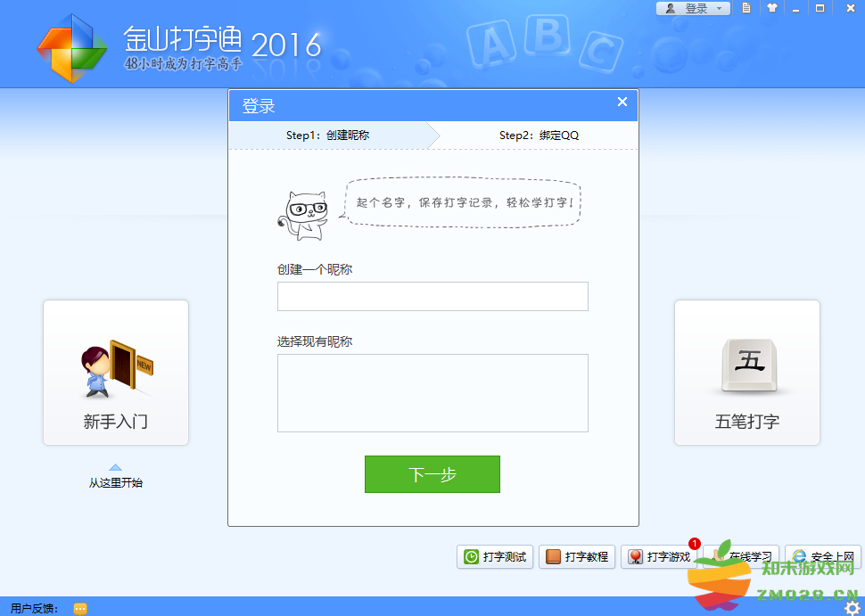Focus the 创建一个昵称 nickname input field
The image size is (865, 616).
432,297
